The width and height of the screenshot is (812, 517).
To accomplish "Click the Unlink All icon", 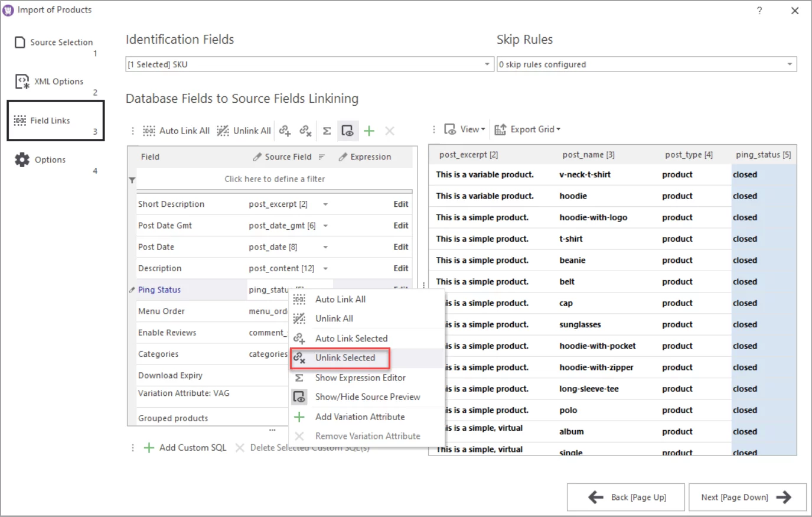I will [223, 131].
